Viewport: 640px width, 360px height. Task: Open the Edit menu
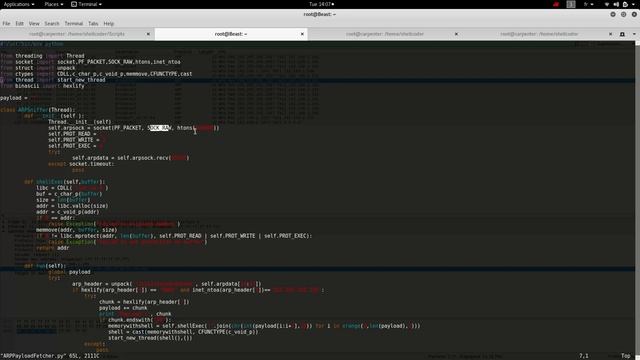[19, 24]
